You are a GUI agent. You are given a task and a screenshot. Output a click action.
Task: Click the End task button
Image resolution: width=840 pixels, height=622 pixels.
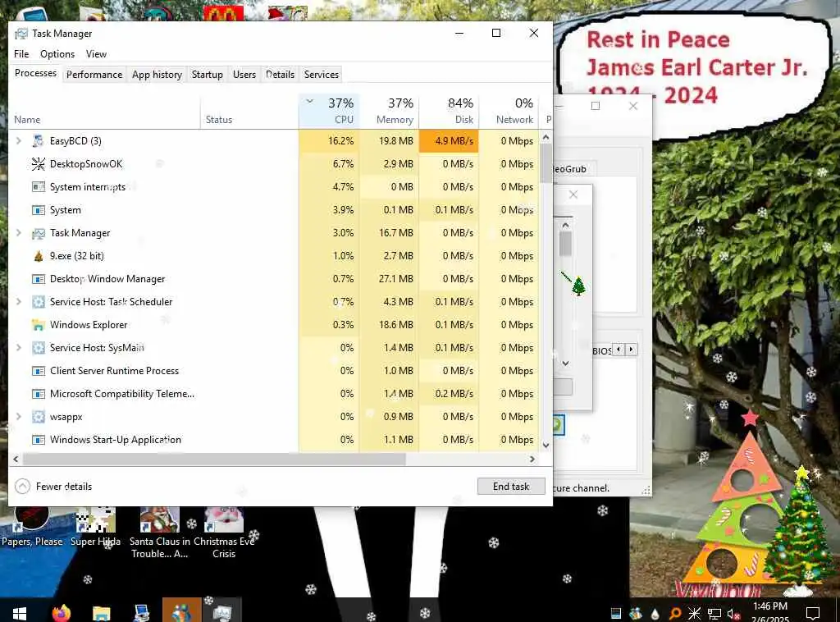tap(511, 487)
